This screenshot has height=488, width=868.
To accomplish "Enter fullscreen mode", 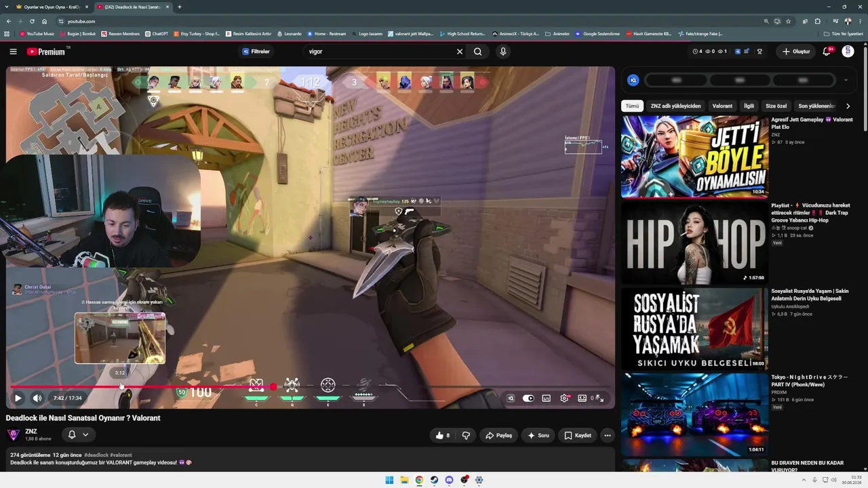I will coord(599,398).
